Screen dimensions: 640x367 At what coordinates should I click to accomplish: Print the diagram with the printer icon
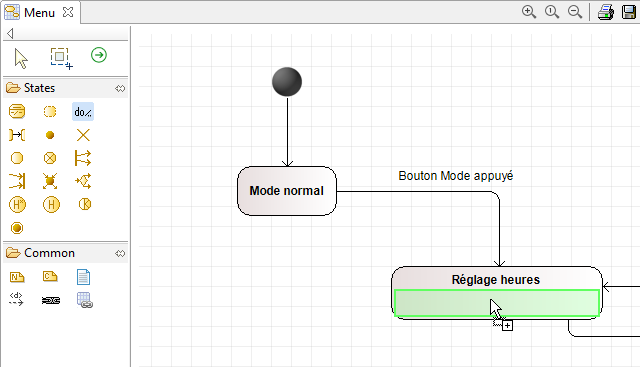(x=606, y=12)
